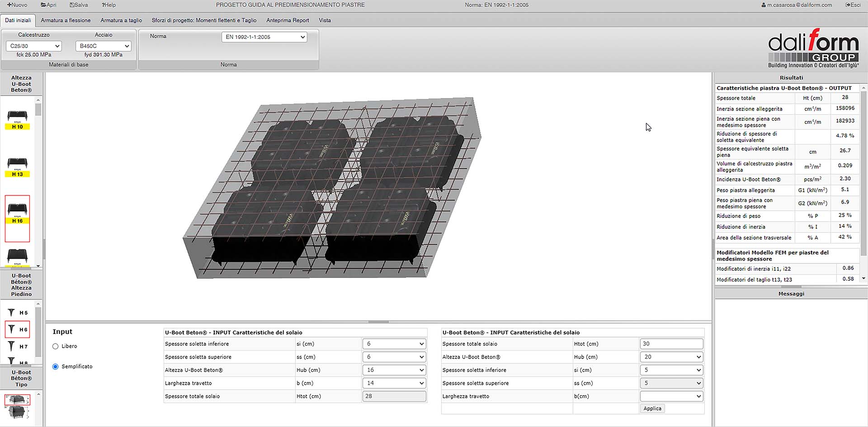Open right table Spessore soletta superiore dropdown (5)
Viewport: 868px width, 427px height.
(671, 383)
